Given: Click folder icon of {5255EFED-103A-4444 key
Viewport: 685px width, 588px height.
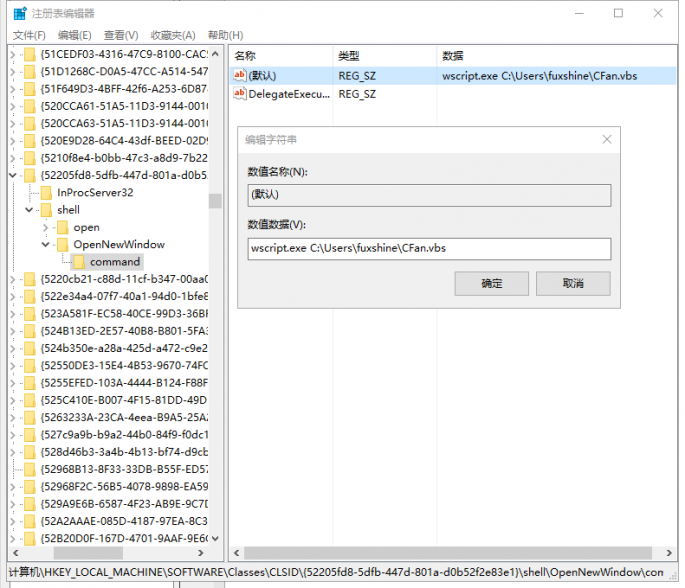Looking at the screenshot, I should 29,383.
